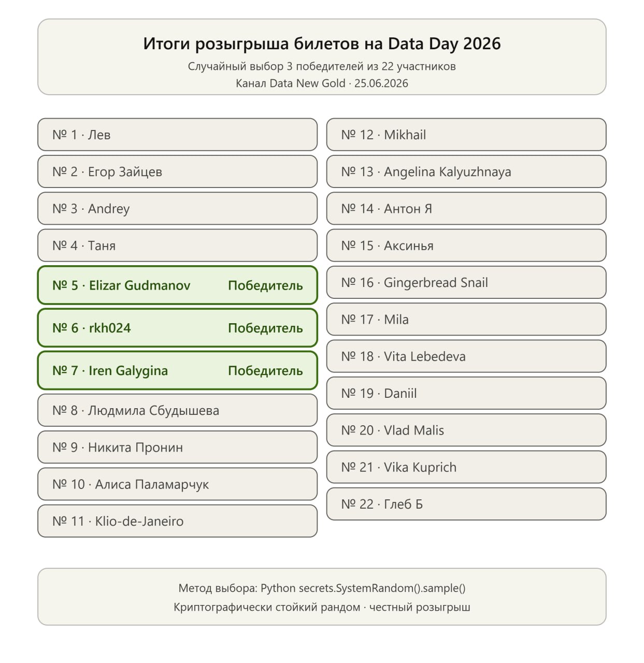Choose the № 20 Vlad Malis entry

(x=466, y=430)
